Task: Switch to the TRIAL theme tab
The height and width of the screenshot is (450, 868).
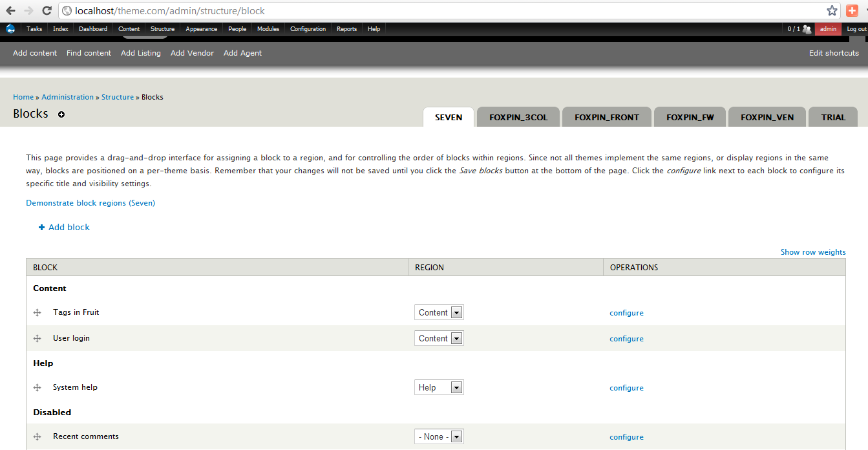Action: (833, 117)
